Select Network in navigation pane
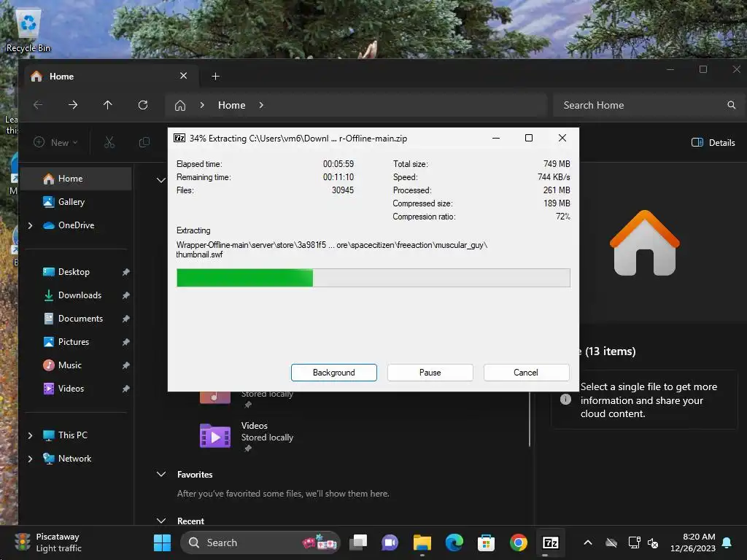Screen dimensions: 747x560 (74, 459)
